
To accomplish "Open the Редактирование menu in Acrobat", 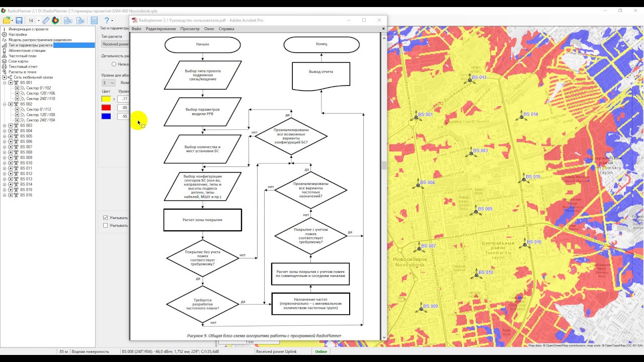I will point(161,29).
